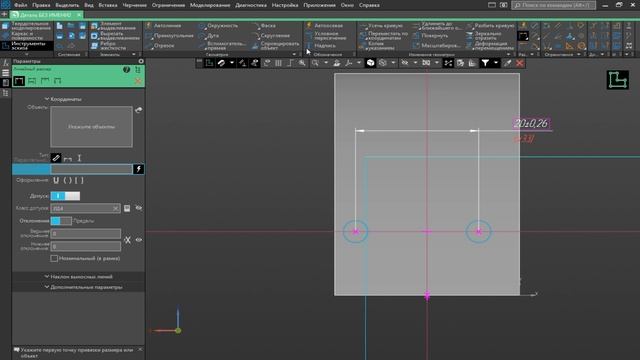Activate Зеркально отразить tool

(x=484, y=36)
